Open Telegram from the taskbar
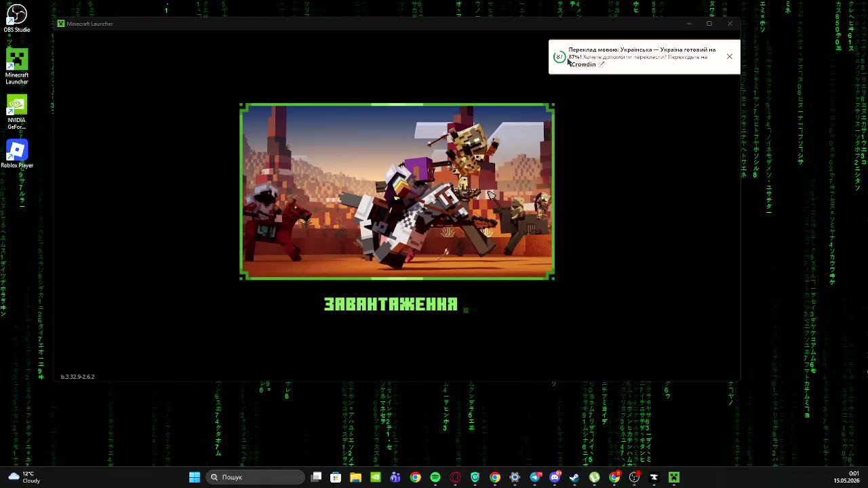 (x=535, y=477)
